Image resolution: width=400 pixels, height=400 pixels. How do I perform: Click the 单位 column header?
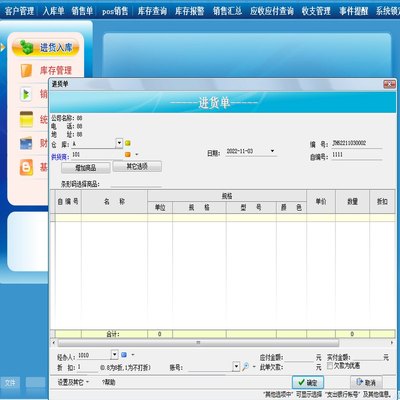tap(160, 208)
